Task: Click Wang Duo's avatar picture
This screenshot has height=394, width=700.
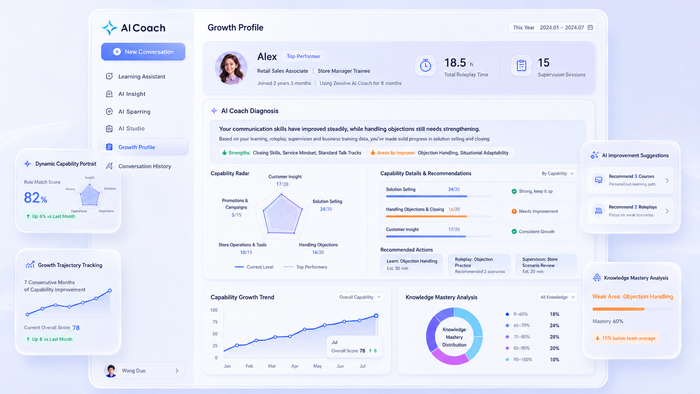Action: (111, 370)
